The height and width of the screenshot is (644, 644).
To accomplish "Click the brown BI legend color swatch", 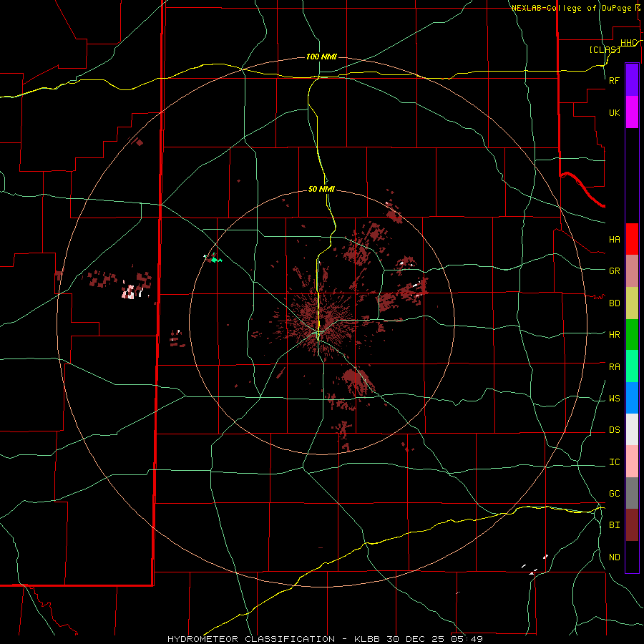I will coord(632,525).
